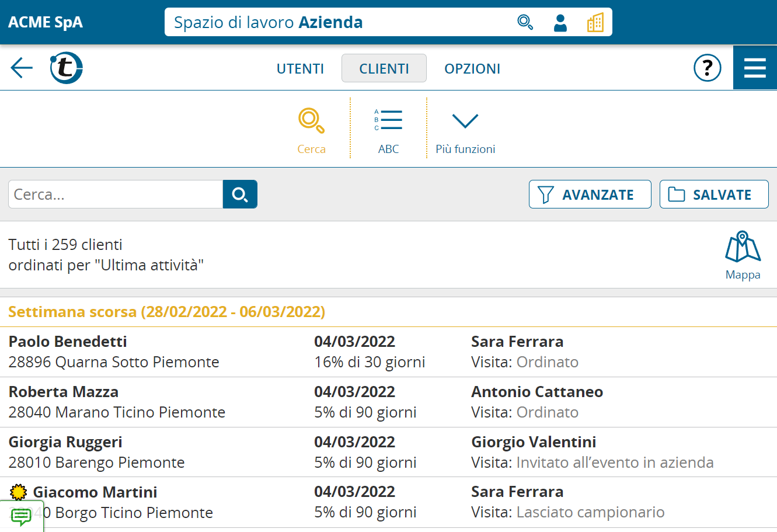
Task: Click the circular t logo icon
Action: point(66,68)
